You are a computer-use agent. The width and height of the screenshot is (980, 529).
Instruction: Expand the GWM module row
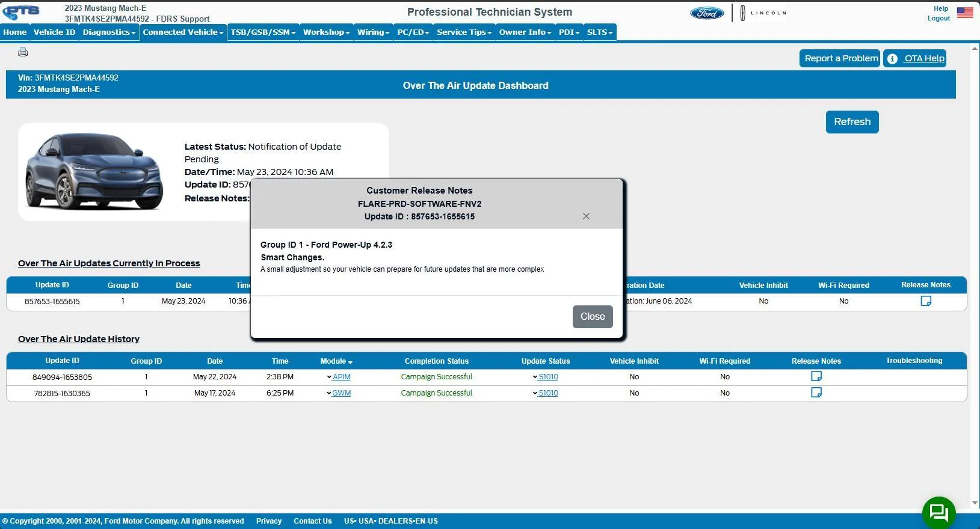[x=338, y=393]
